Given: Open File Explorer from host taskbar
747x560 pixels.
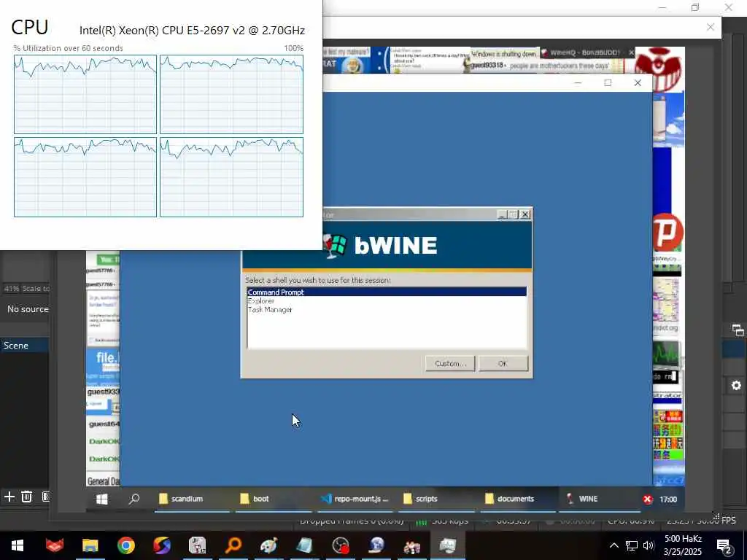Looking at the screenshot, I should point(90,545).
